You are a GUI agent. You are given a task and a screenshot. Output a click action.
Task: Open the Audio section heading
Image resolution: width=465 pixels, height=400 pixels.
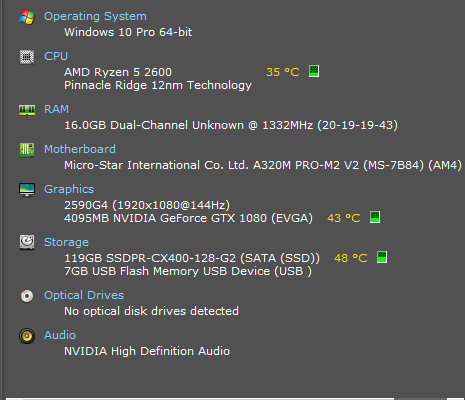tap(60, 335)
